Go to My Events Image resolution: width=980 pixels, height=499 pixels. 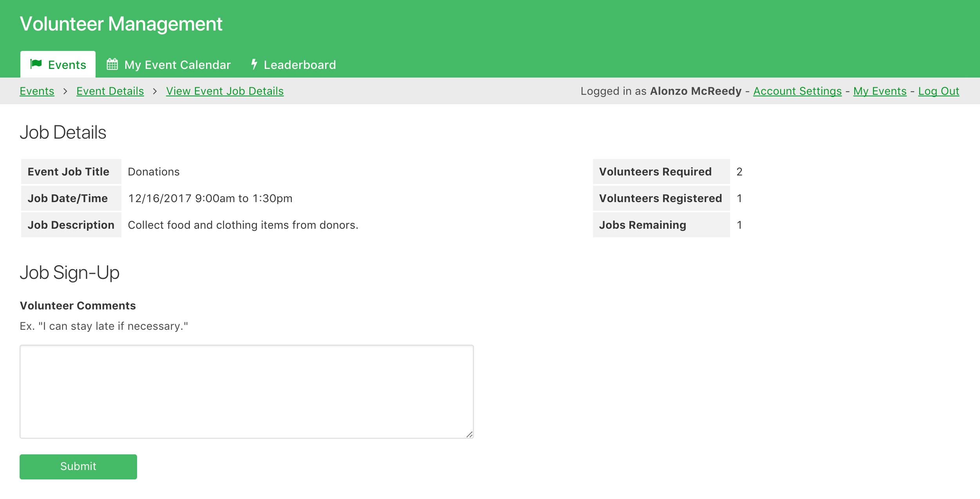pyautogui.click(x=880, y=90)
